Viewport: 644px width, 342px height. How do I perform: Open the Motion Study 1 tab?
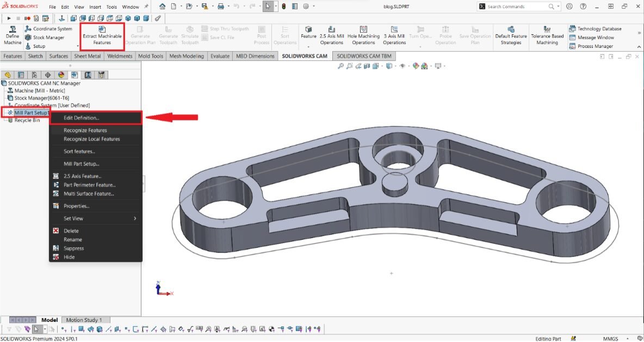[x=84, y=320]
